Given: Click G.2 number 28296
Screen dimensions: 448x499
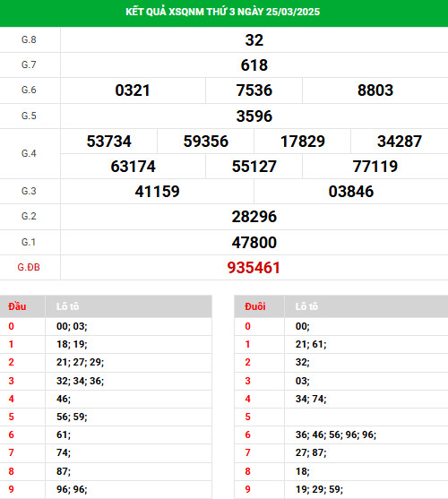Looking at the screenshot, I should 254,217.
